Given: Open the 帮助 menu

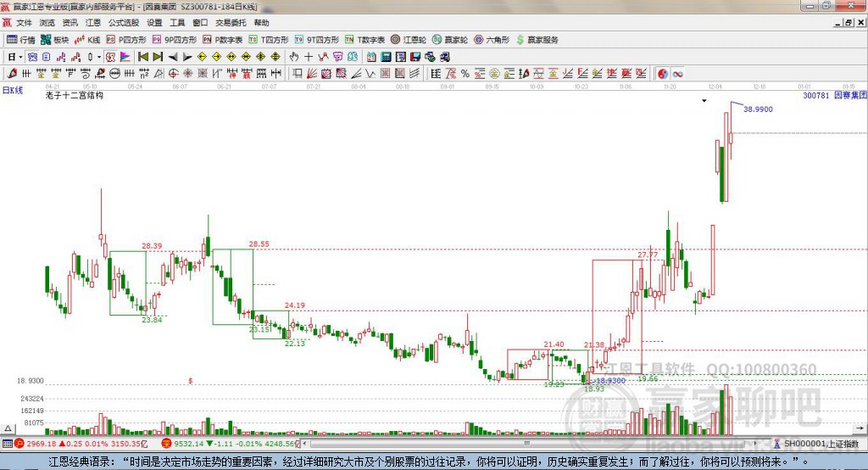Looking at the screenshot, I should coord(261,23).
